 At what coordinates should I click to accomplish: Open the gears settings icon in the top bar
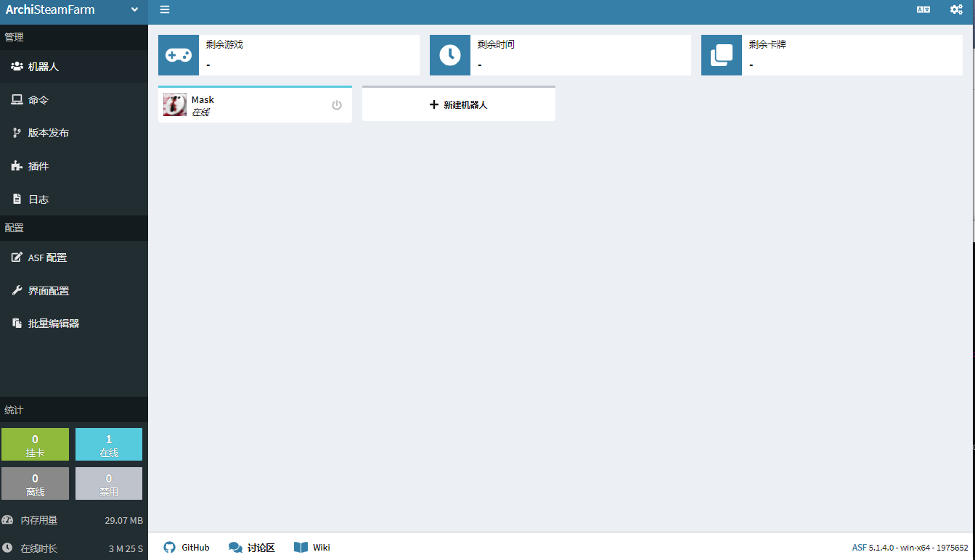tap(956, 9)
